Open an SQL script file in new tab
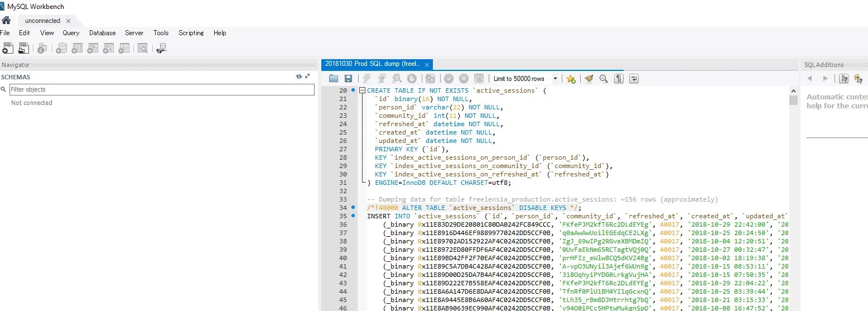This screenshot has height=311, width=868. tap(23, 48)
